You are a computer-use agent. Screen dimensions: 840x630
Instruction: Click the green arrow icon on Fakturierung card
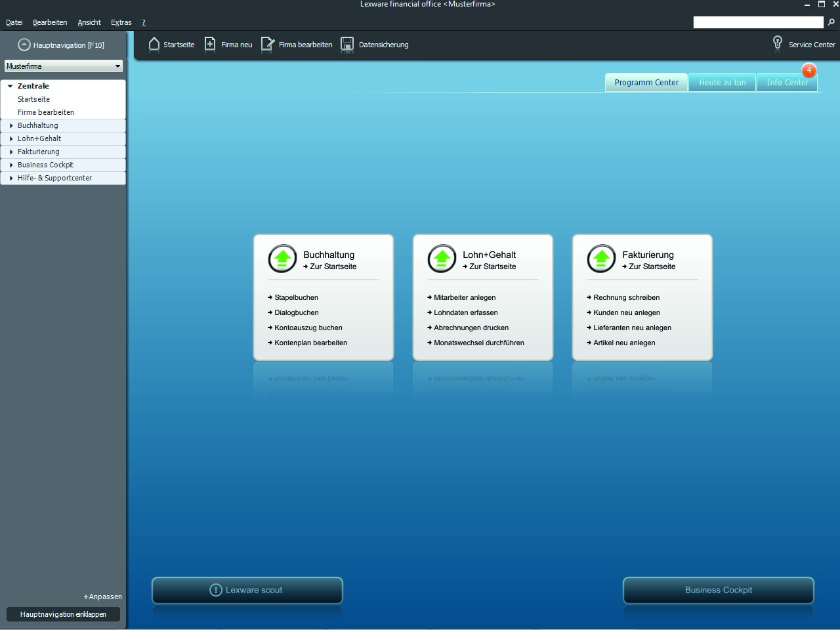(601, 259)
